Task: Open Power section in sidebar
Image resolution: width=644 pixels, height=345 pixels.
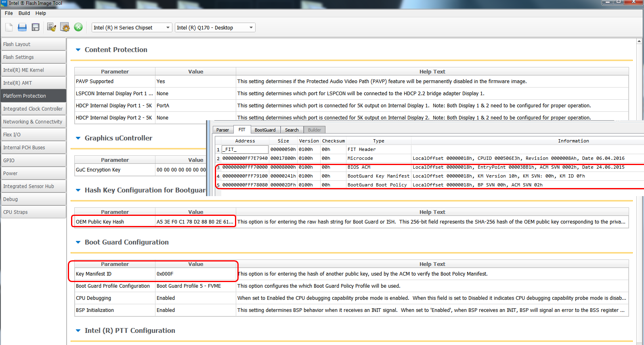Action: pyautogui.click(x=34, y=174)
